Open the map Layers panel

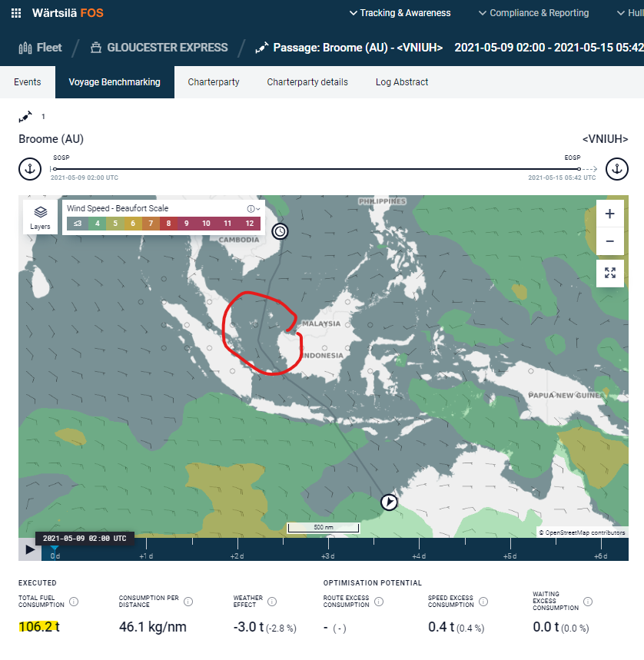coord(40,217)
